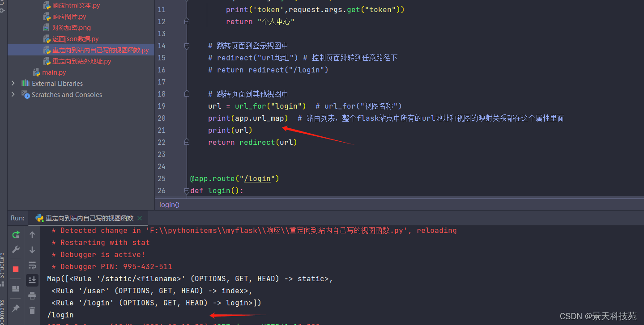644x325 pixels.
Task: Click the up arrow stack trace icon
Action: click(x=32, y=234)
